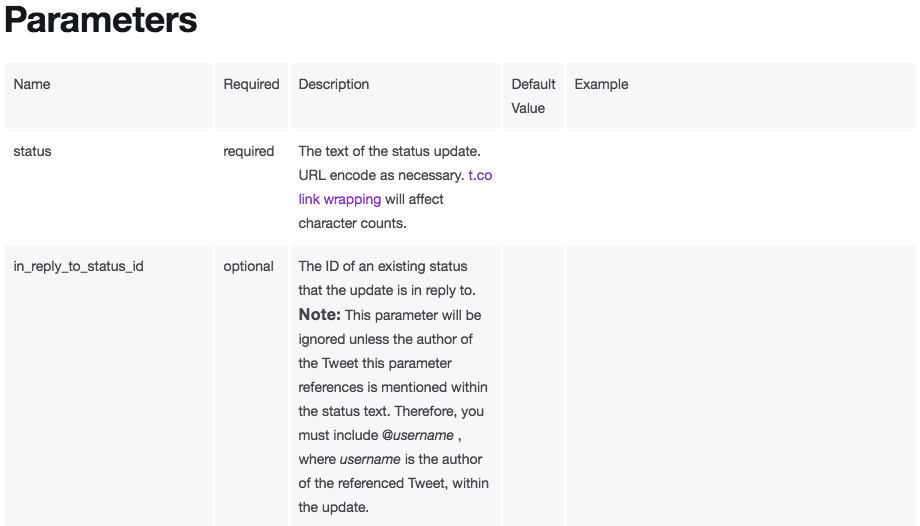Click the "optional" label
920x526 pixels.
click(248, 267)
